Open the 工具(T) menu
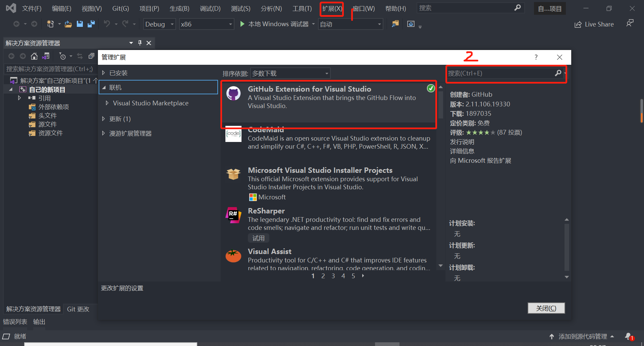Viewport: 644px width, 346px height. [x=302, y=8]
